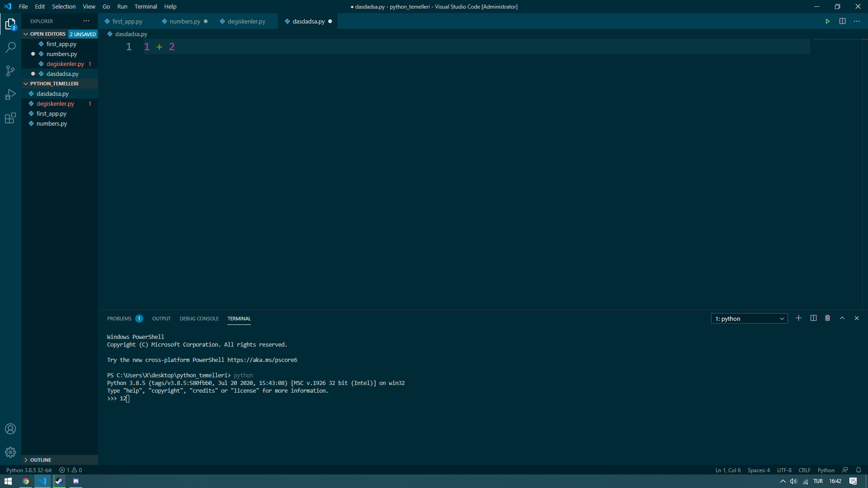This screenshot has width=868, height=488.
Task: Create a new terminal with plus icon
Action: (x=798, y=318)
